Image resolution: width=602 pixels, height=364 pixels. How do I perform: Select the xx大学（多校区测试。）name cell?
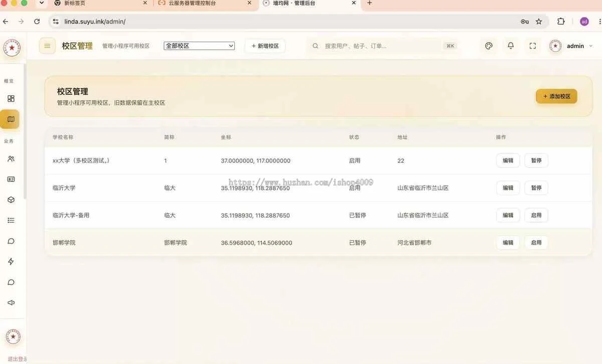(x=81, y=160)
